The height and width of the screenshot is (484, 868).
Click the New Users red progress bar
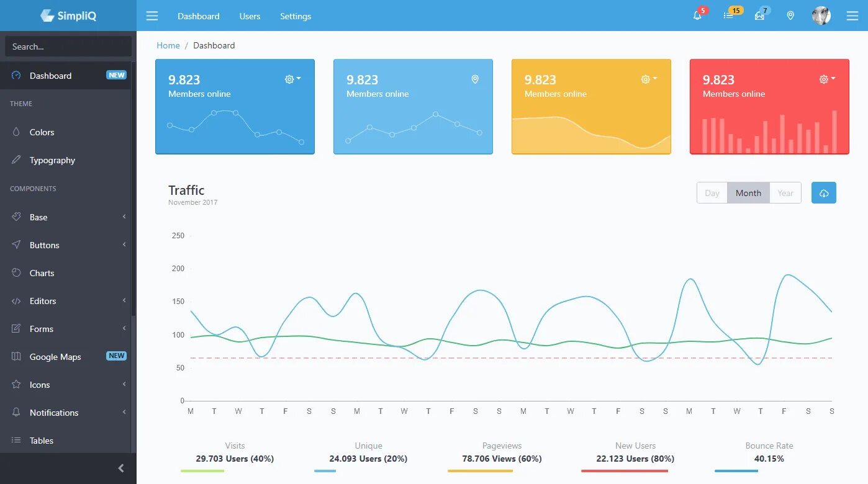pyautogui.click(x=625, y=471)
